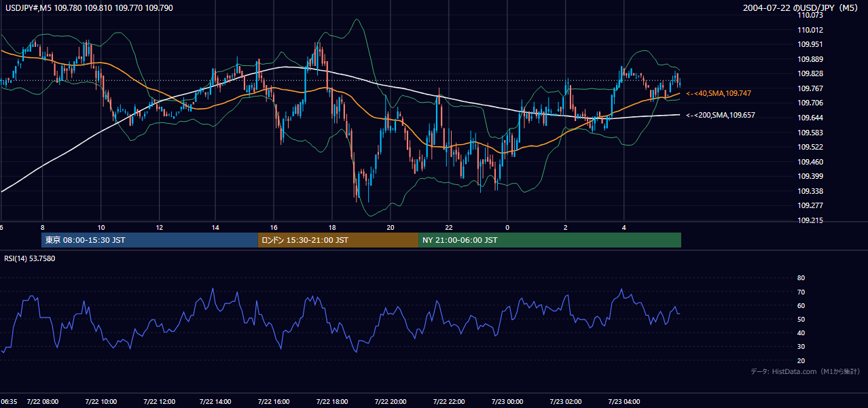Image resolution: width=868 pixels, height=408 pixels.
Task: Click price axis value 110.073
Action: [x=811, y=15]
